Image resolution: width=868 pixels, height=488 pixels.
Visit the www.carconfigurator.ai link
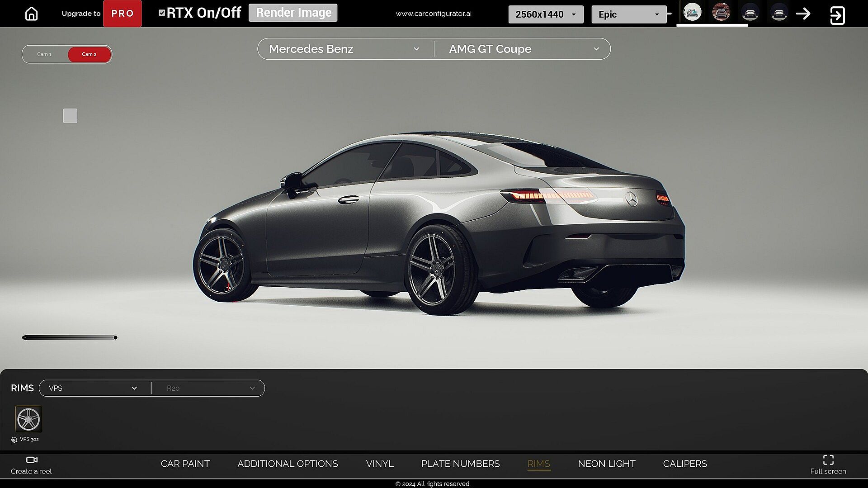tap(434, 14)
